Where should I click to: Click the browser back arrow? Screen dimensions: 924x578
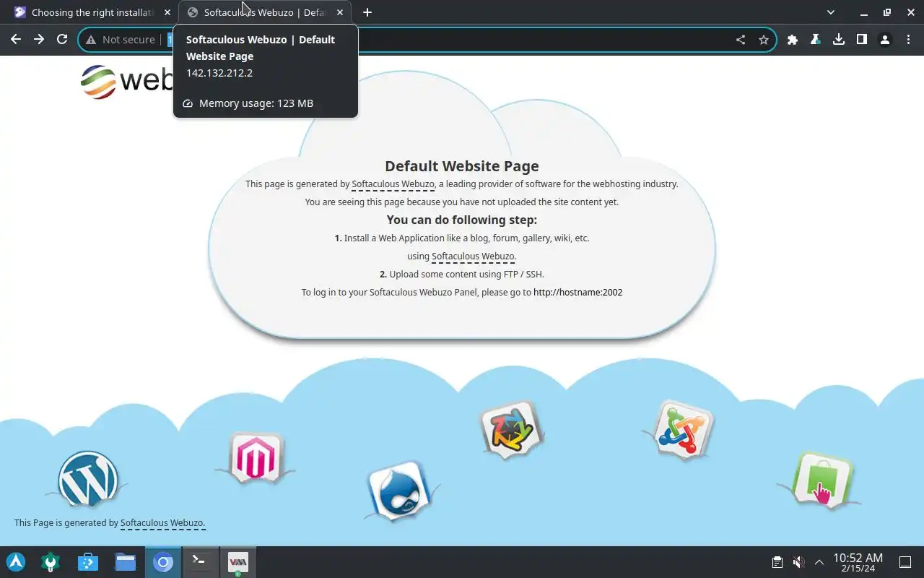16,40
